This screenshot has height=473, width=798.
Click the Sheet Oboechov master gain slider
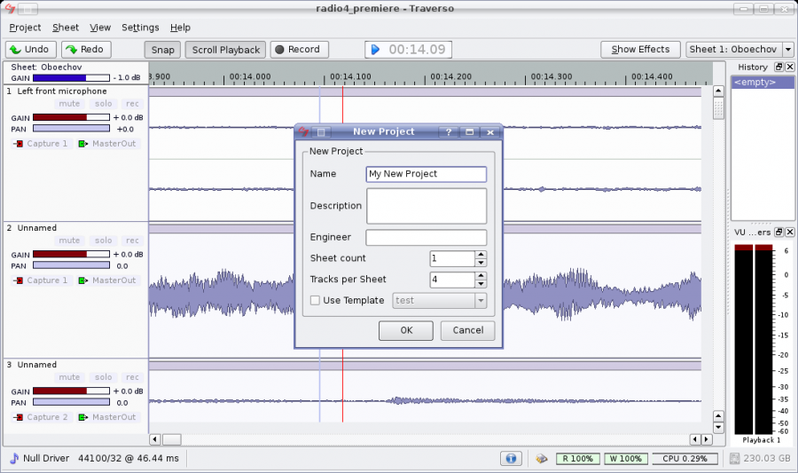tap(71, 78)
